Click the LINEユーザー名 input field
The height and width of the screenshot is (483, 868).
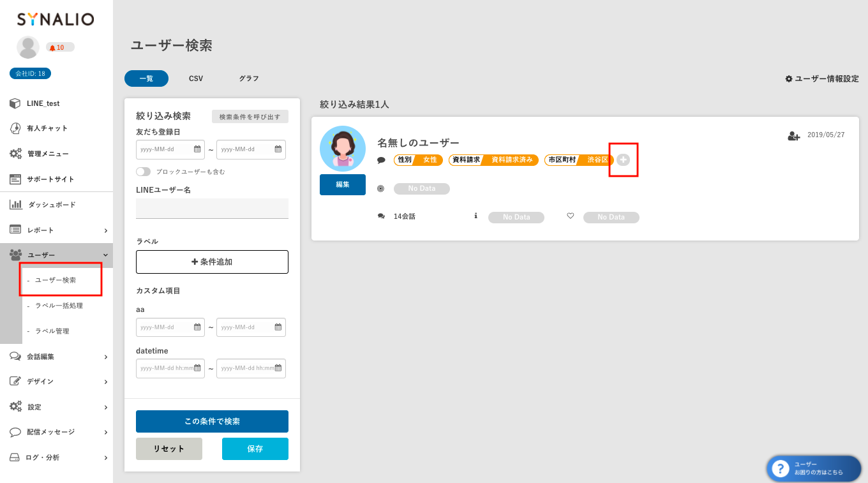click(x=212, y=208)
